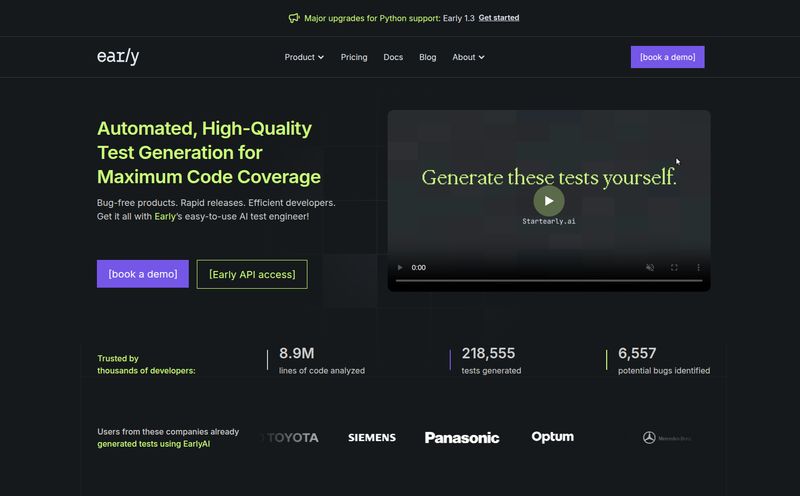Image resolution: width=800 pixels, height=496 pixels.
Task: Click the Automated High-Quality Test Generation headline
Action: coord(209,153)
